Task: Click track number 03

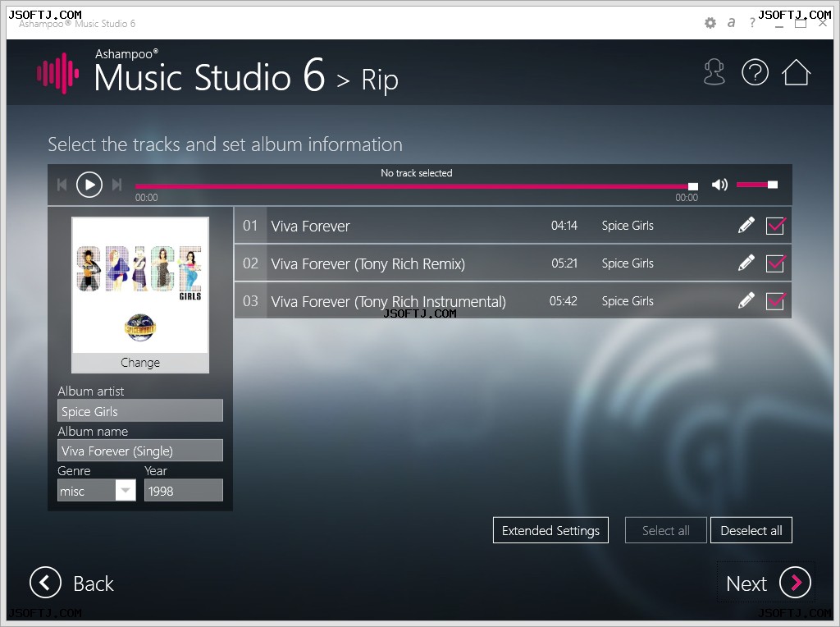Action: 250,301
